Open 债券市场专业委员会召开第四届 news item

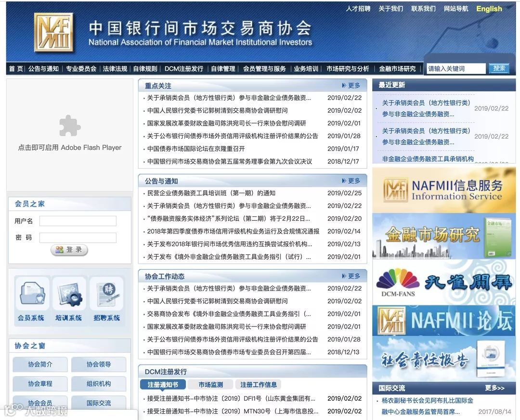(x=229, y=352)
